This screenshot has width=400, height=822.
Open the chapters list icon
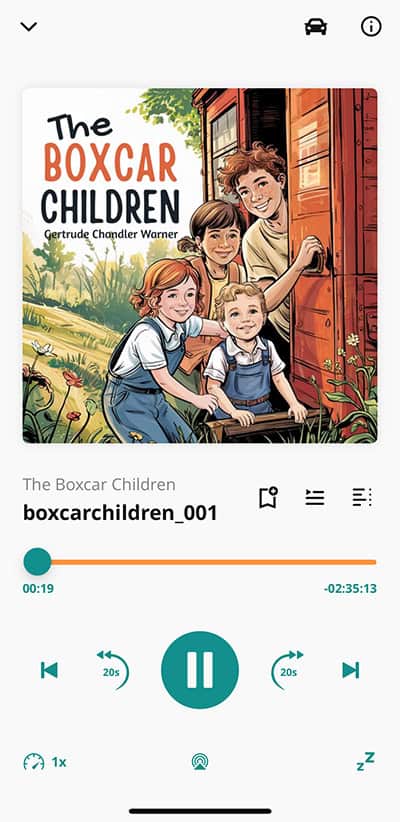coord(362,497)
